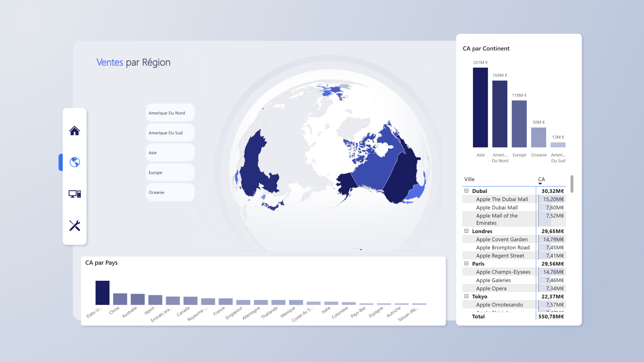Collapse the Tokyo city row
Image resolution: width=644 pixels, height=362 pixels.
(x=466, y=296)
